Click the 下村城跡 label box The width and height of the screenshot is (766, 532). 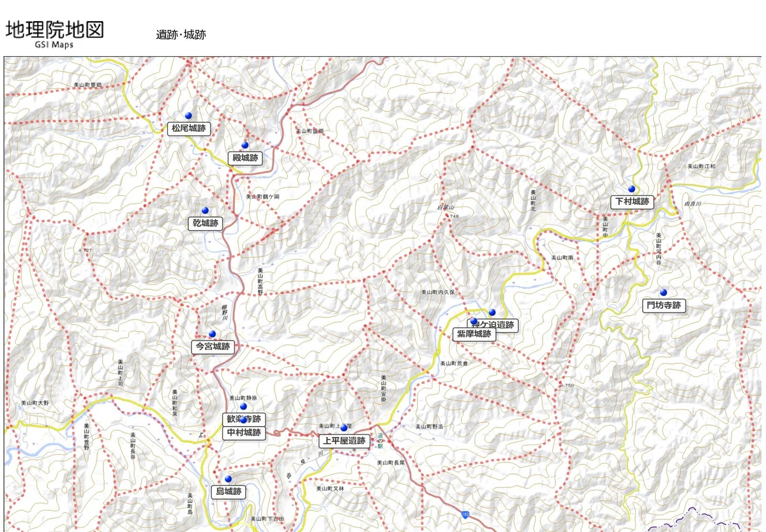click(x=632, y=202)
